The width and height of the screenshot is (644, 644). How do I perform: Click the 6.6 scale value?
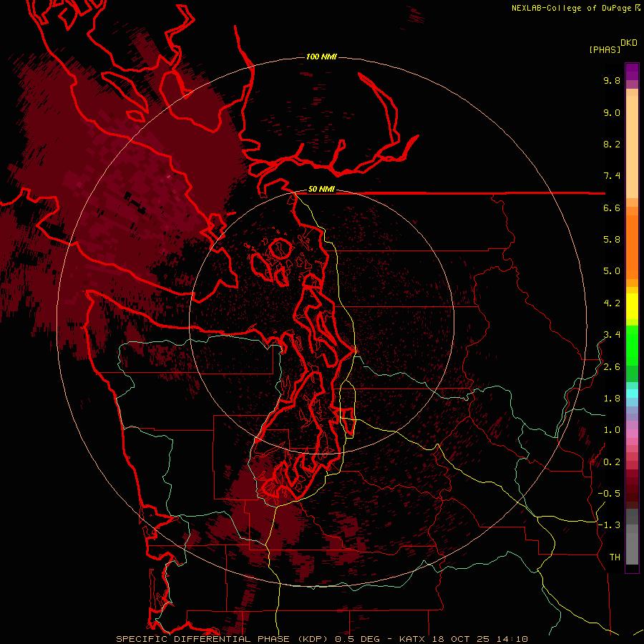[612, 208]
